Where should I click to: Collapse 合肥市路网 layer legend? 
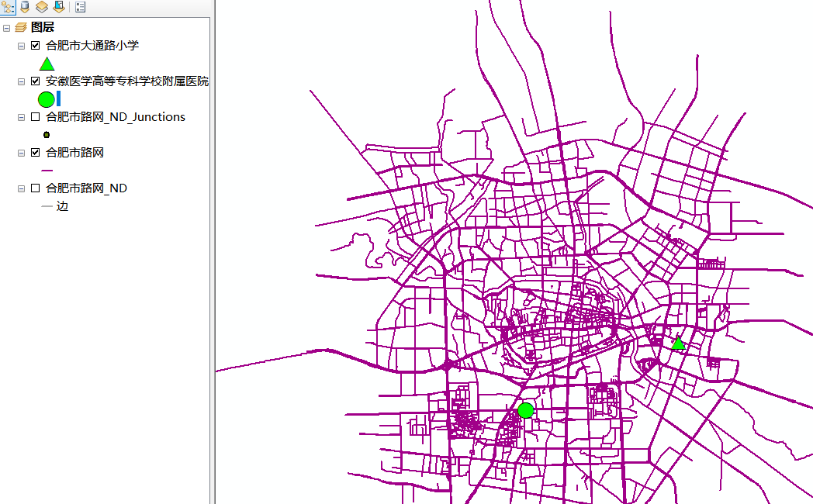[x=21, y=154]
